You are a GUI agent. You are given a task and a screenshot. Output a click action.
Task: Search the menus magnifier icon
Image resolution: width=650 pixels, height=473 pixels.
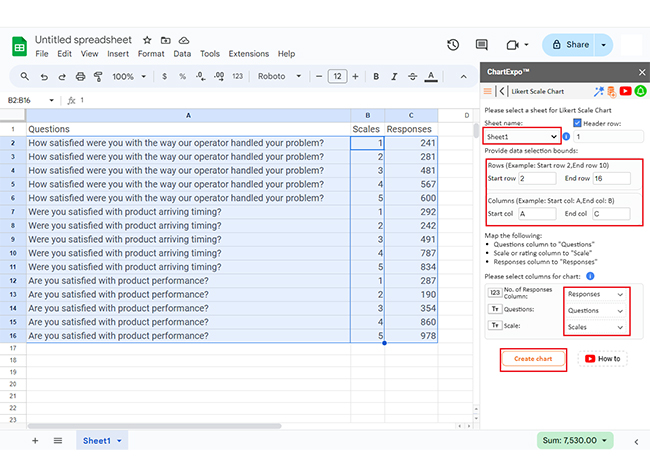25,76
